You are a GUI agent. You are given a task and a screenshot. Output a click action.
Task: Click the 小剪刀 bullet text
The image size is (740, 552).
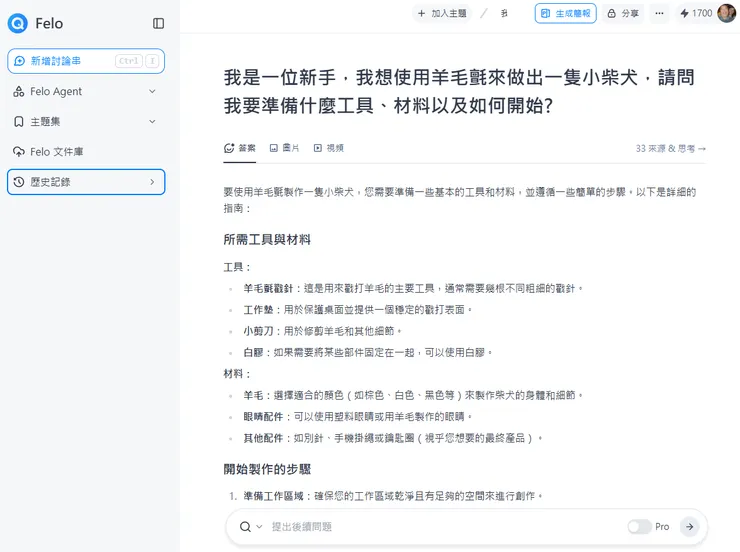click(322, 331)
